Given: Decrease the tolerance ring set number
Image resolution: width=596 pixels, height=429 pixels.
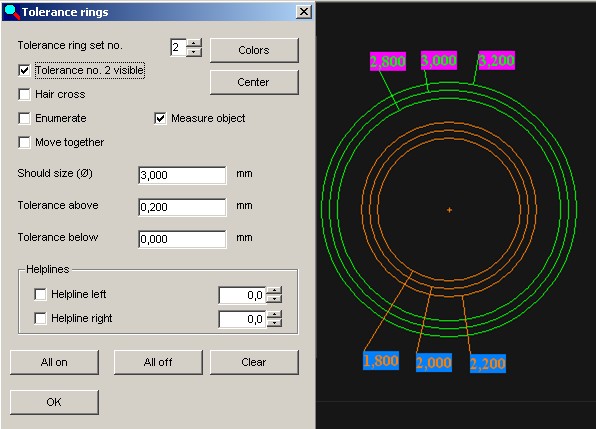Looking at the screenshot, I should (x=194, y=52).
